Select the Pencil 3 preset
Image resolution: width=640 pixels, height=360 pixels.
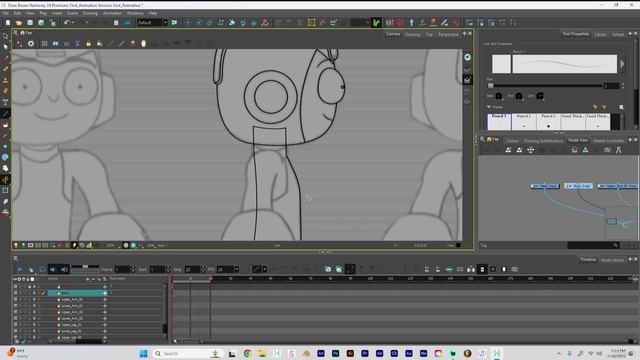(548, 122)
